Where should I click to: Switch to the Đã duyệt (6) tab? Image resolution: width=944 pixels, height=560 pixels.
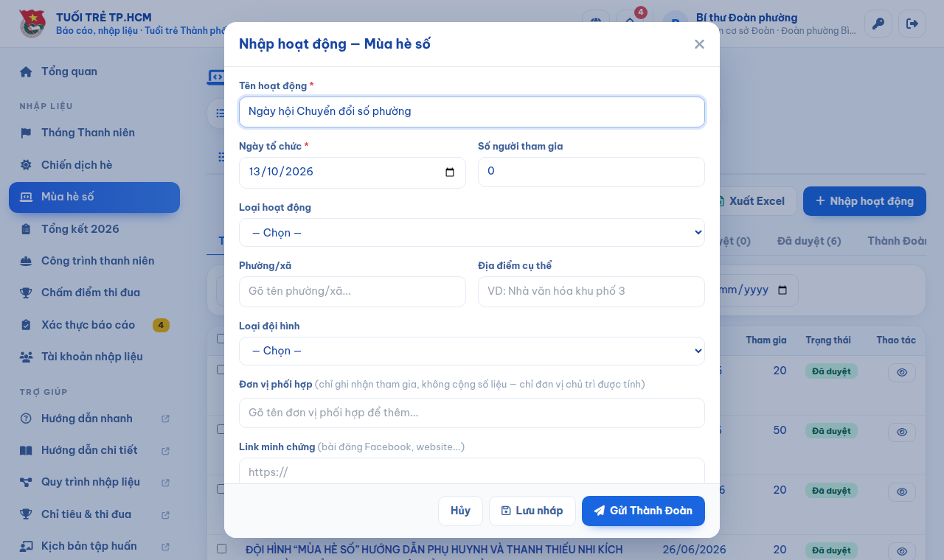[x=809, y=241]
